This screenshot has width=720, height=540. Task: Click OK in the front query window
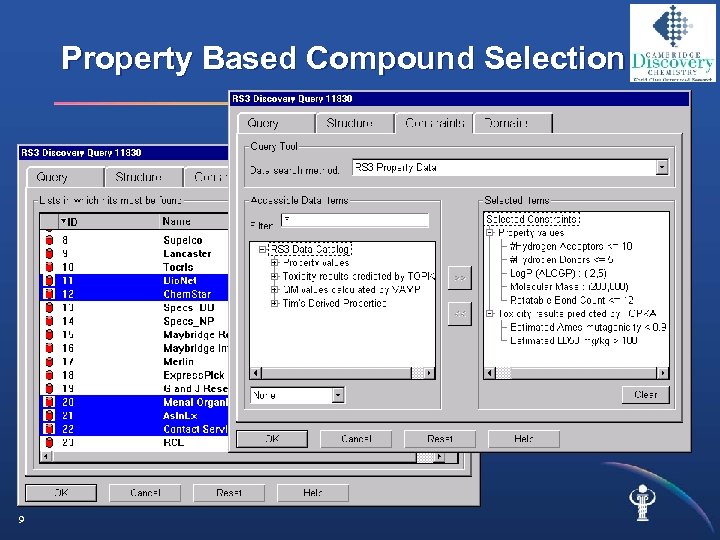[272, 439]
